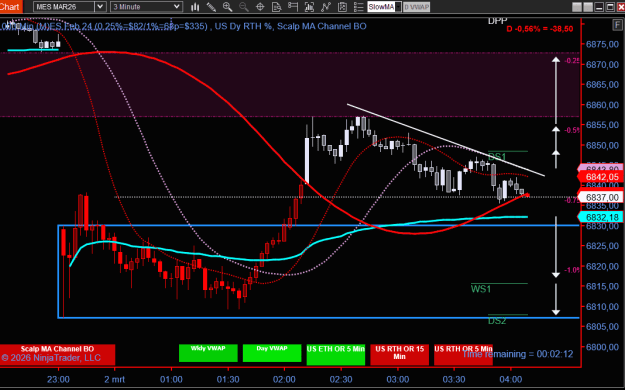Click the 6850,00 price axis label

(x=602, y=145)
